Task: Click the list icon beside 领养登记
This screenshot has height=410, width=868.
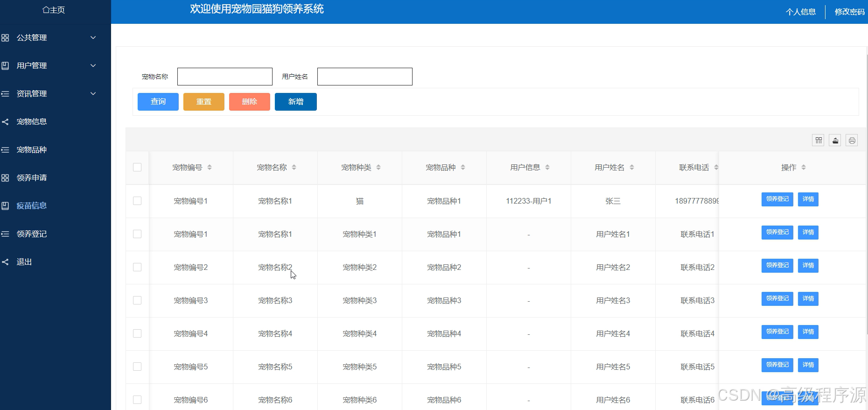Action: (x=5, y=234)
